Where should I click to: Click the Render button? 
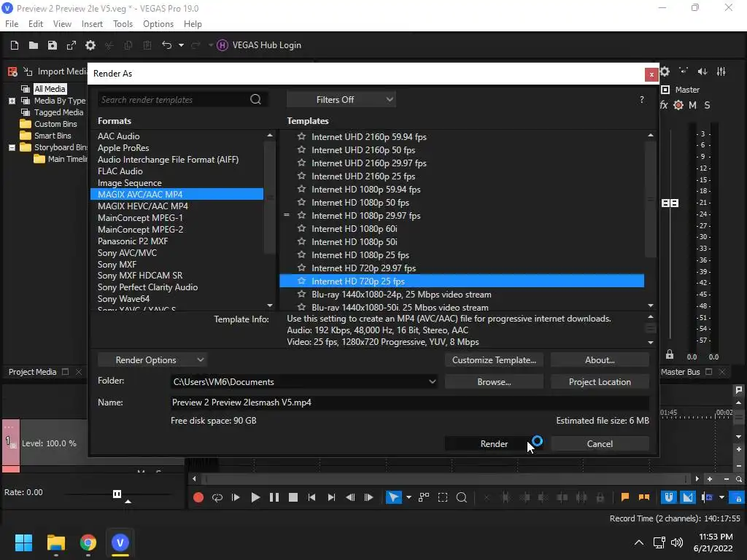pyautogui.click(x=494, y=444)
